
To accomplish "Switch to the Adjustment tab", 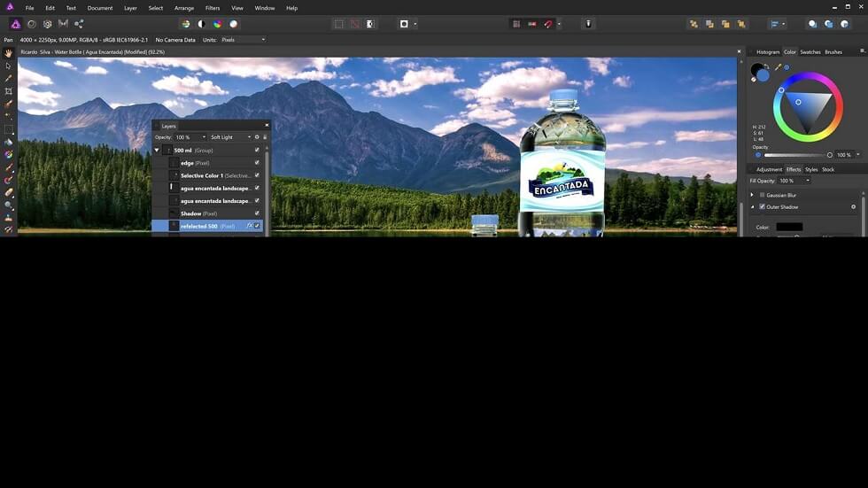I will tap(769, 169).
